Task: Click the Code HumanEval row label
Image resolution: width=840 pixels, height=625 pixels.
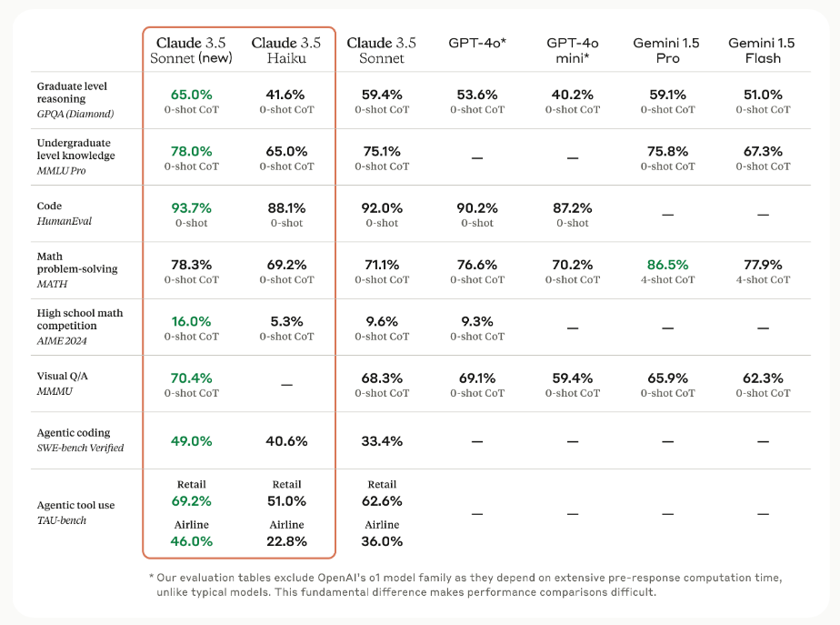Action: 65,214
